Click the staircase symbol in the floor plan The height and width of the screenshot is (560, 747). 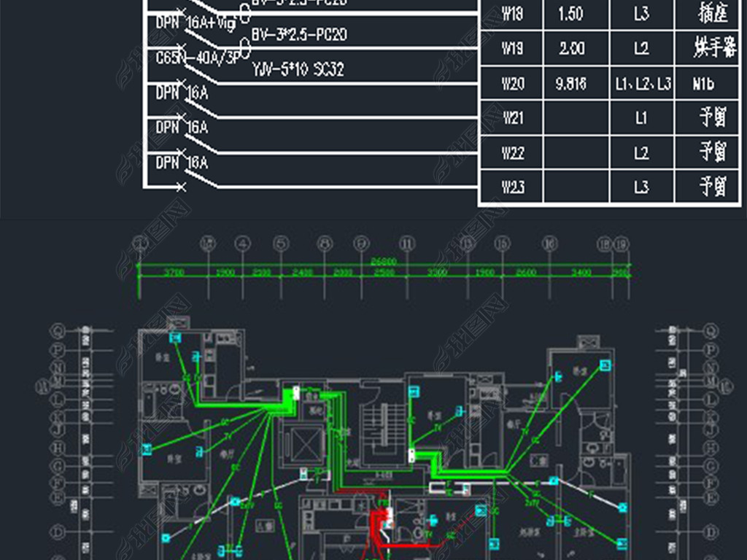(x=382, y=430)
